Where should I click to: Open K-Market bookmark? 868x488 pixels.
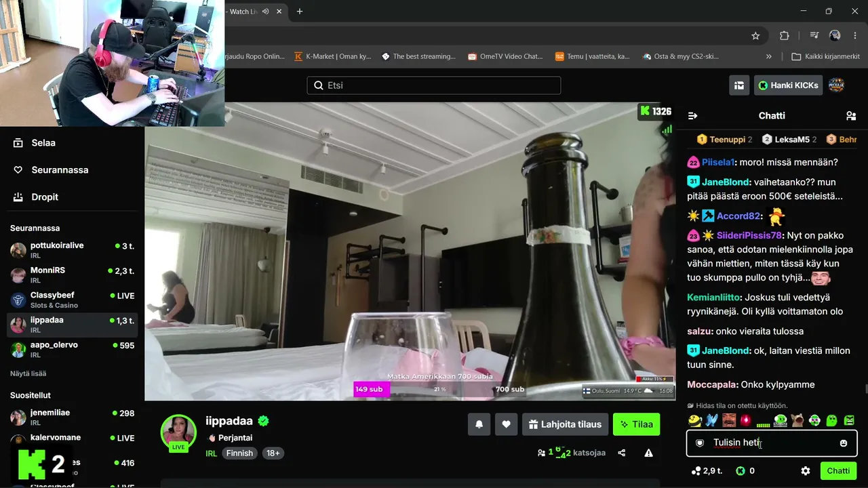333,56
